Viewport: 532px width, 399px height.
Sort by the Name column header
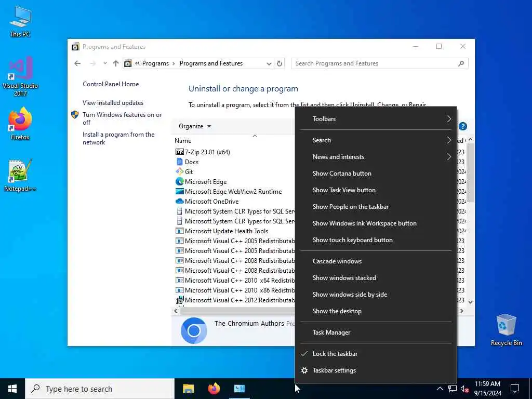[x=183, y=140]
